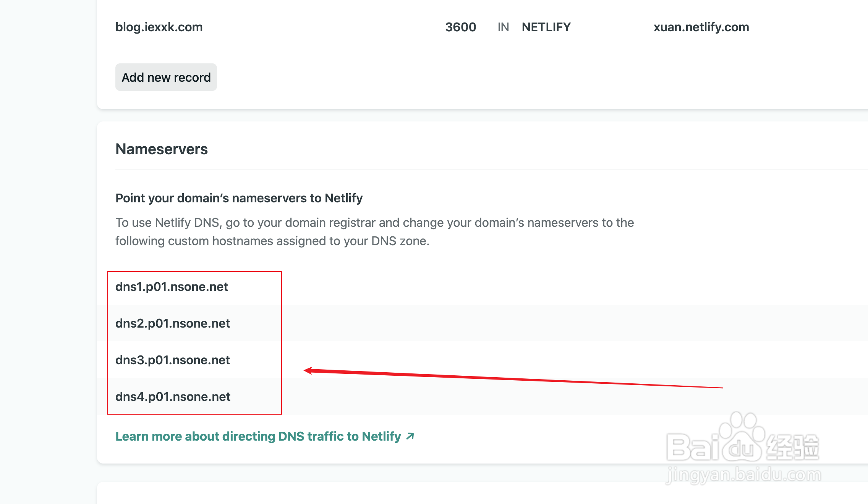This screenshot has width=868, height=504.
Task: Open Learn more about directing DNS traffic link
Action: click(x=258, y=436)
